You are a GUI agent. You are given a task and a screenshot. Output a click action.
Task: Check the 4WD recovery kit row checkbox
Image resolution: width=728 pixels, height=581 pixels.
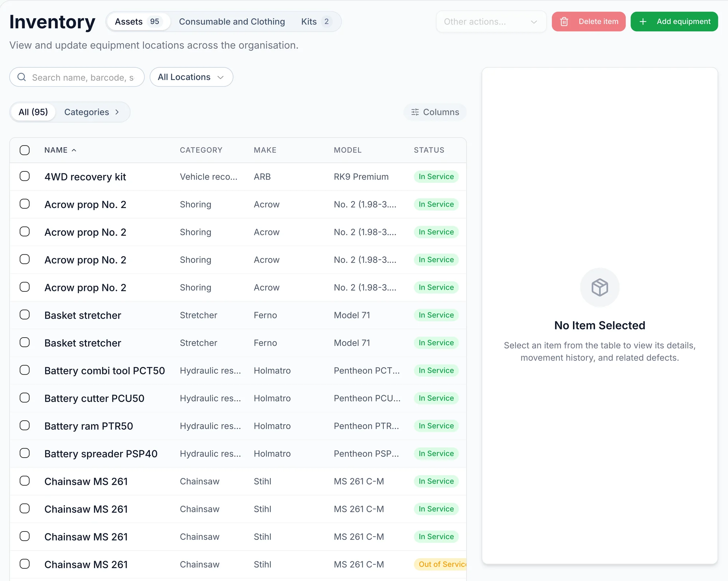click(x=25, y=176)
